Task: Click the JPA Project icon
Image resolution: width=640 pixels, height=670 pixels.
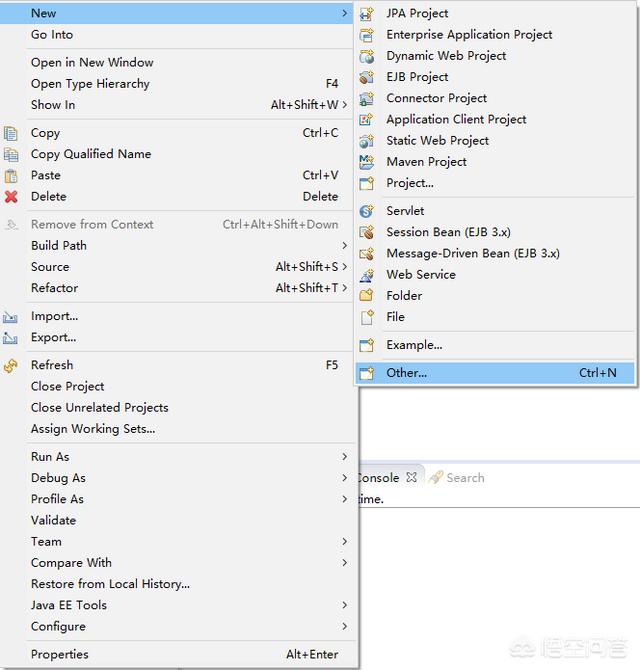Action: pyautogui.click(x=367, y=14)
